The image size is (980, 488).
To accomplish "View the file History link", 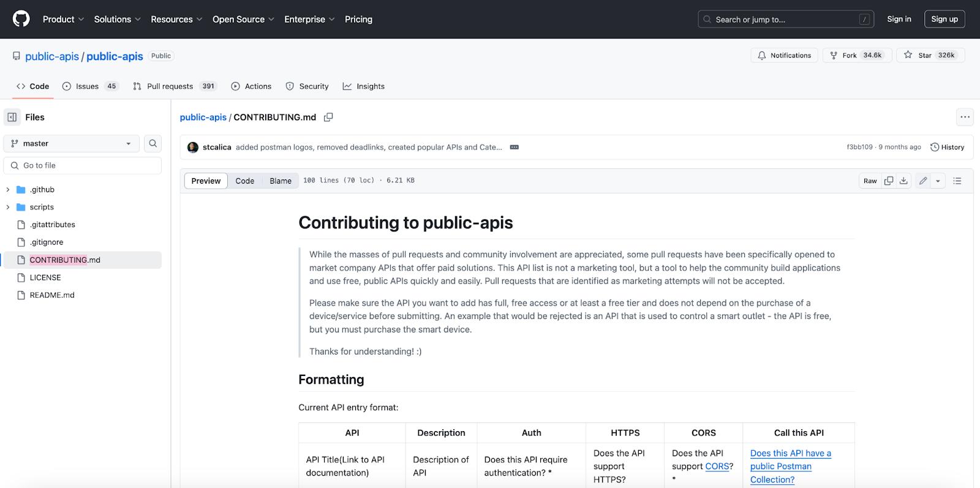I will point(947,147).
